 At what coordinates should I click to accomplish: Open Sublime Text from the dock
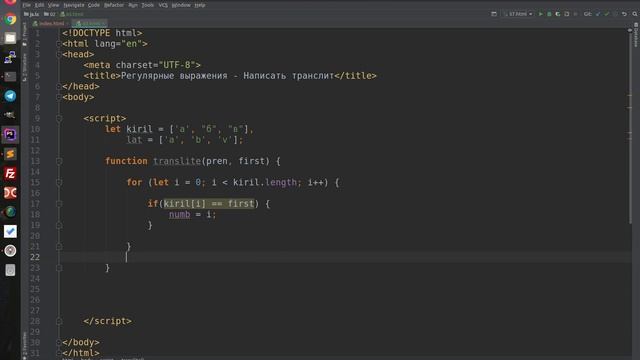pyautogui.click(x=10, y=154)
